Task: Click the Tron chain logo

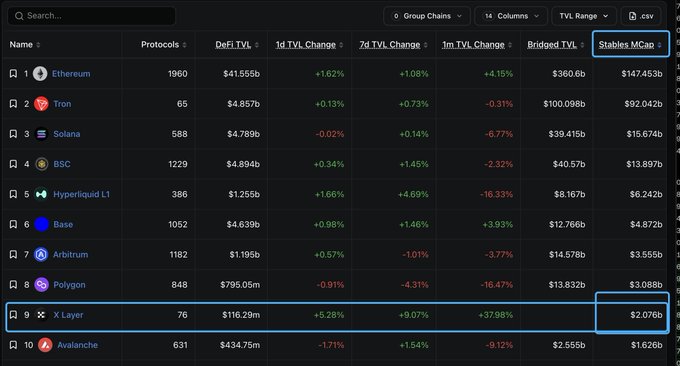Action: [41, 104]
